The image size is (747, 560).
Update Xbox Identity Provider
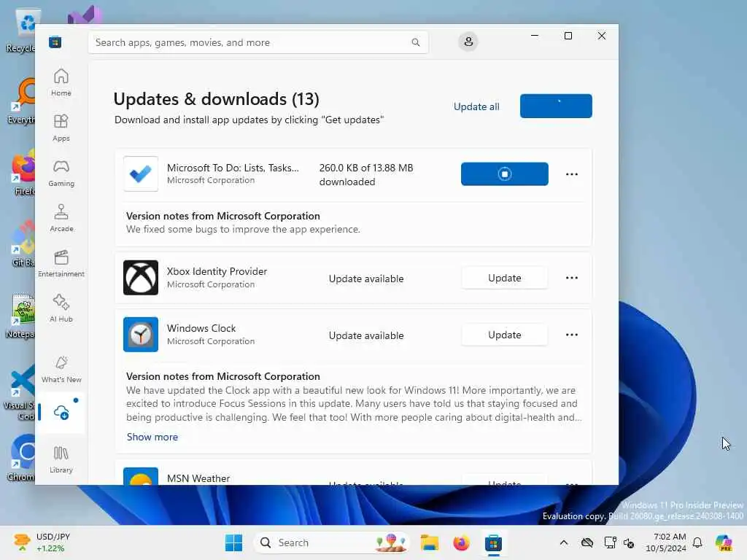coord(505,278)
